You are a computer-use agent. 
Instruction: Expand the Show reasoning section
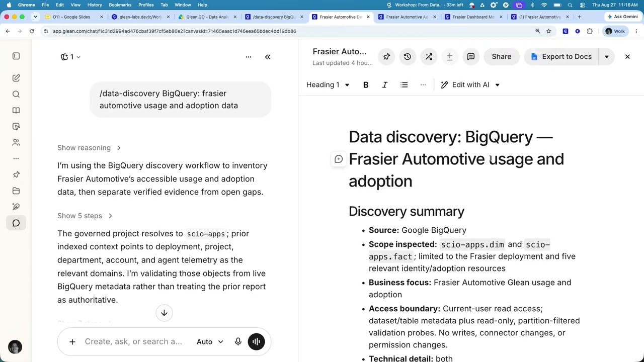coord(89,148)
